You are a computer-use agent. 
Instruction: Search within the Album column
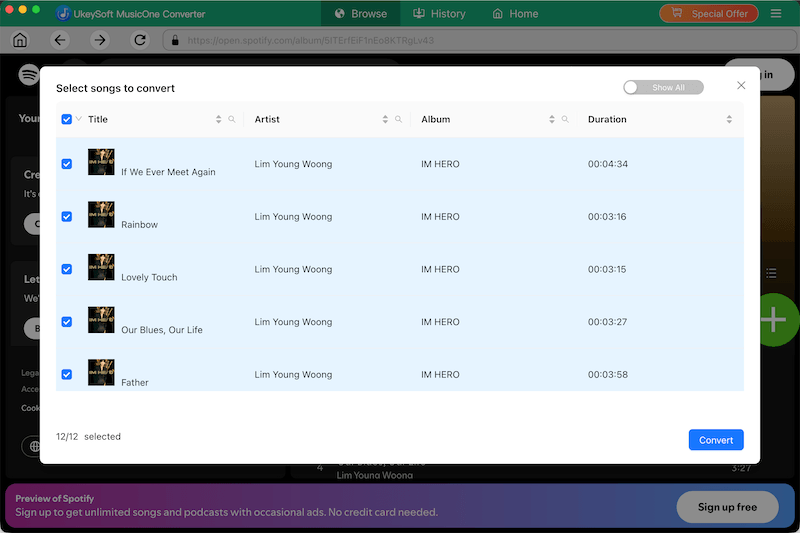point(565,119)
